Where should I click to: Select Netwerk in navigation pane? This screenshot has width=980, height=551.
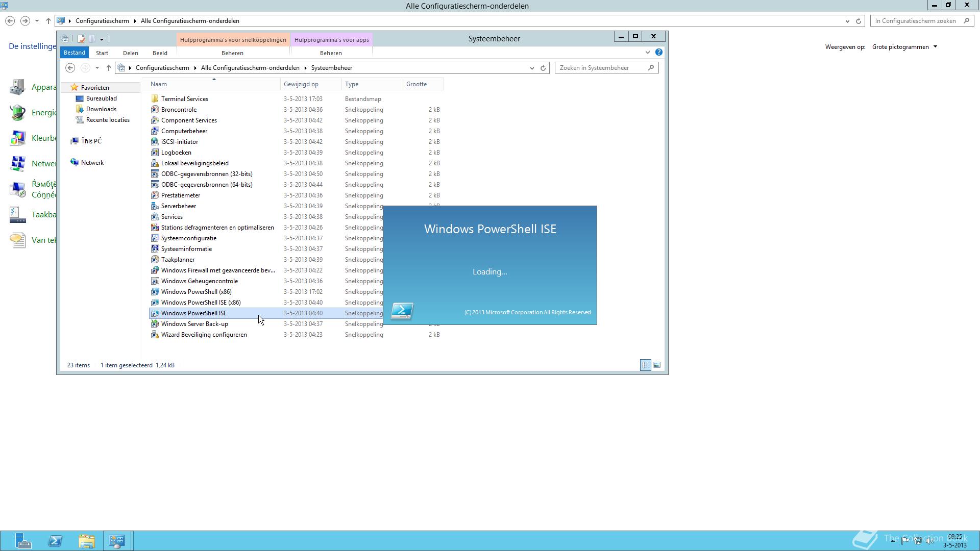92,163
